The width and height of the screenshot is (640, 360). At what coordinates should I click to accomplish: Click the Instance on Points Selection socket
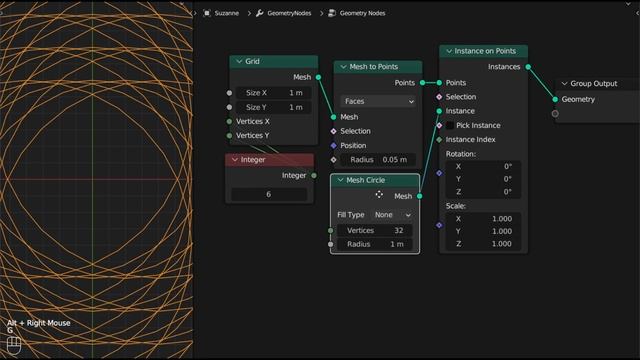[439, 97]
